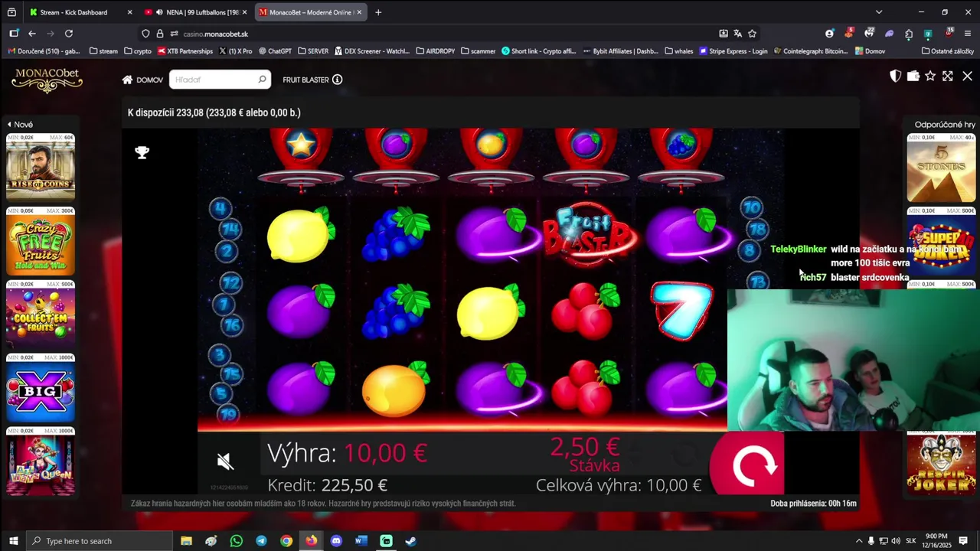Open Respin Joker recommended game
The width and height of the screenshot is (980, 551).
coord(941,462)
